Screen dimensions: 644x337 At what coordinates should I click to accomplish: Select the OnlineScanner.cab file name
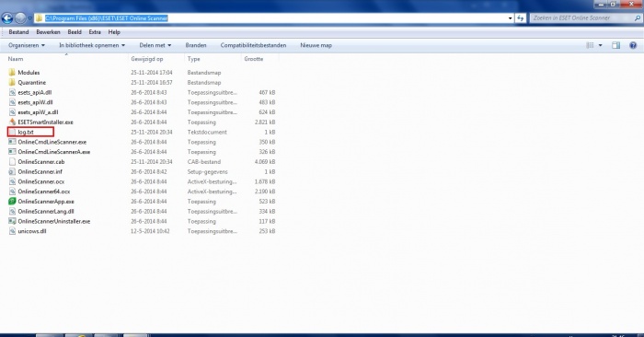[41, 161]
